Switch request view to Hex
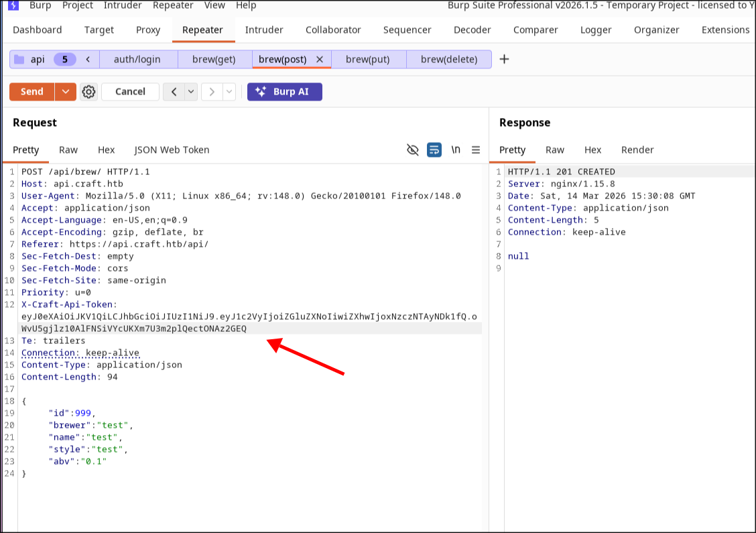 coord(106,150)
